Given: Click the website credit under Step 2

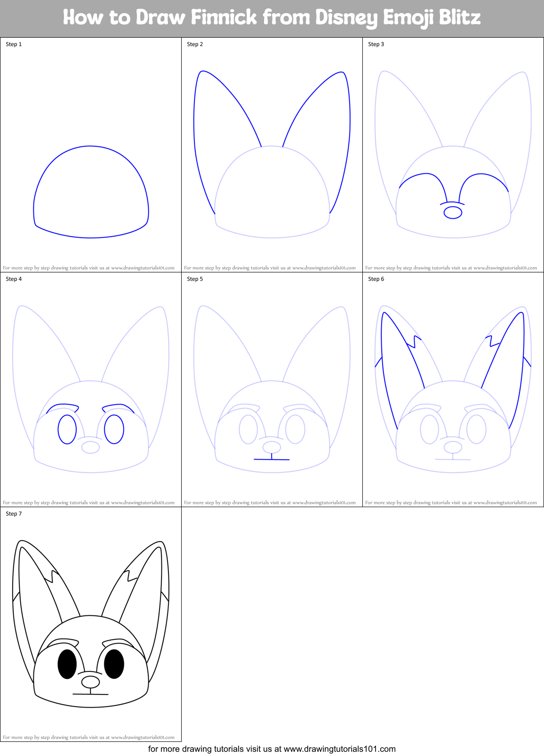Looking at the screenshot, I should coord(270,268).
